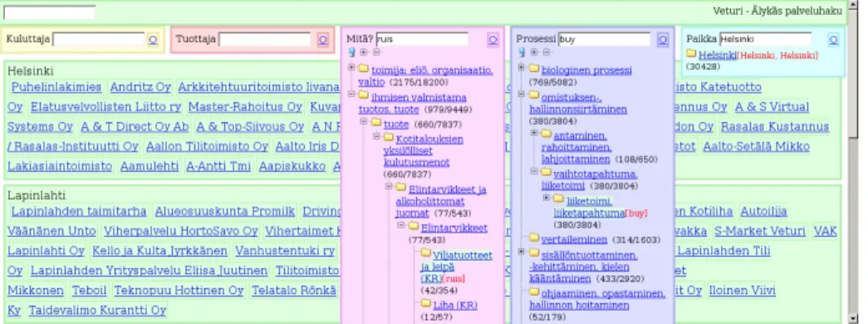This screenshot has width=868, height=324.
Task: Click folder icon beside 'sisällöntuottaminen'
Action: pos(533,253)
